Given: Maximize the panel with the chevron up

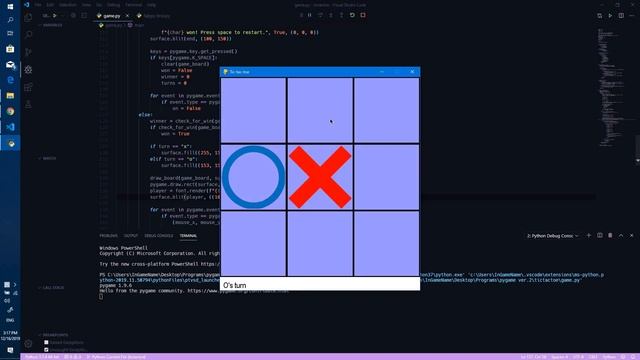Looking at the screenshot, I should pyautogui.click(x=621, y=236).
